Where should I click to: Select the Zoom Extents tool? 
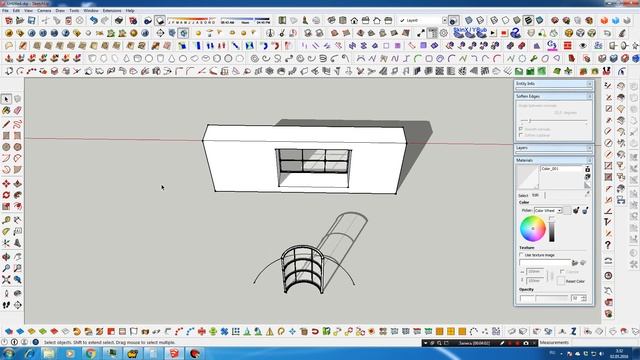pyautogui.click(x=6, y=280)
